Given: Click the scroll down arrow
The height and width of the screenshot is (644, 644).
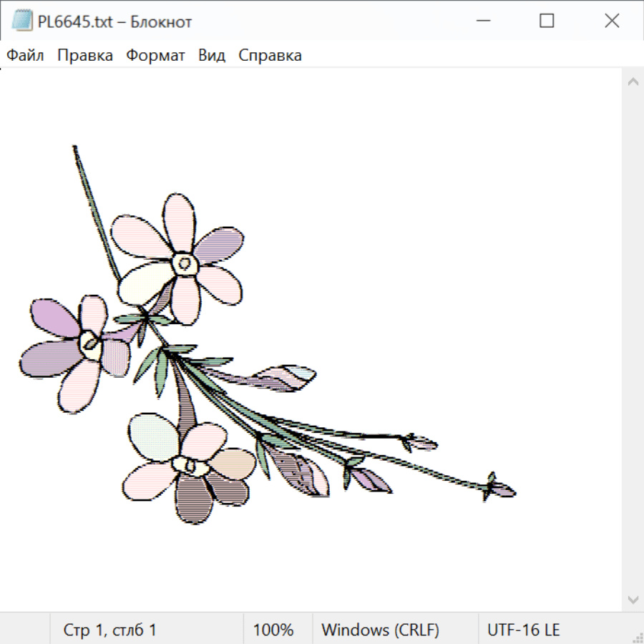Looking at the screenshot, I should pos(633,599).
